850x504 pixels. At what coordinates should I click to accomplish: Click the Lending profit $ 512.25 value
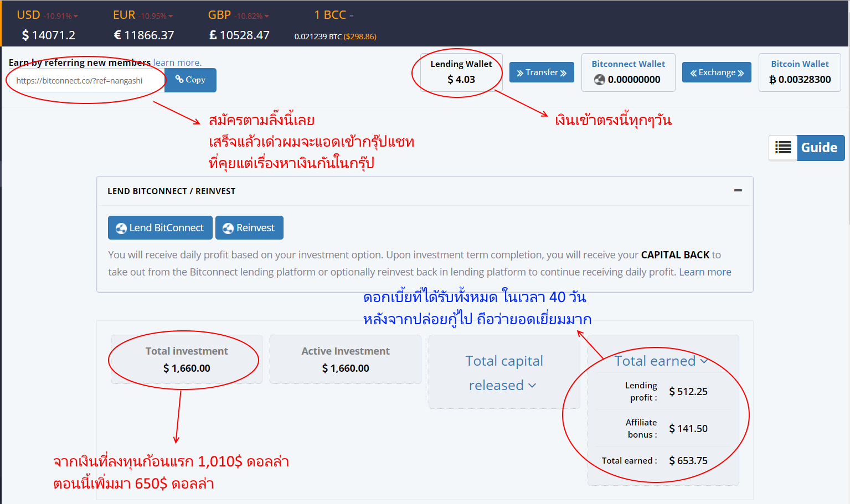[x=688, y=391]
